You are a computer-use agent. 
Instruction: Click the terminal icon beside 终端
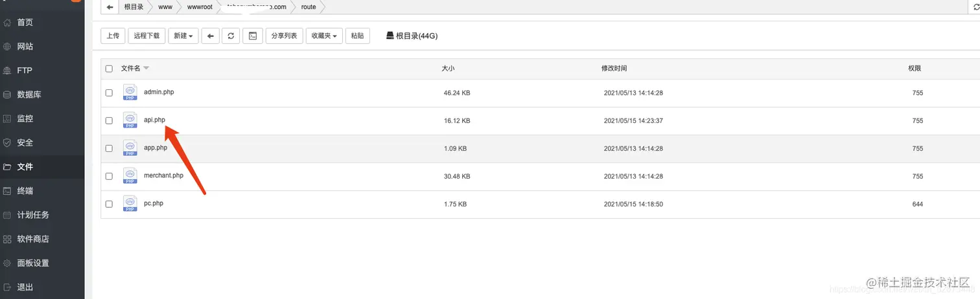pyautogui.click(x=7, y=191)
